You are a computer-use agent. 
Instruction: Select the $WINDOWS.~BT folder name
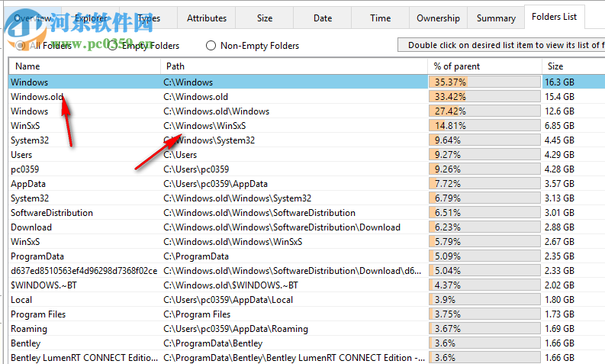43,285
